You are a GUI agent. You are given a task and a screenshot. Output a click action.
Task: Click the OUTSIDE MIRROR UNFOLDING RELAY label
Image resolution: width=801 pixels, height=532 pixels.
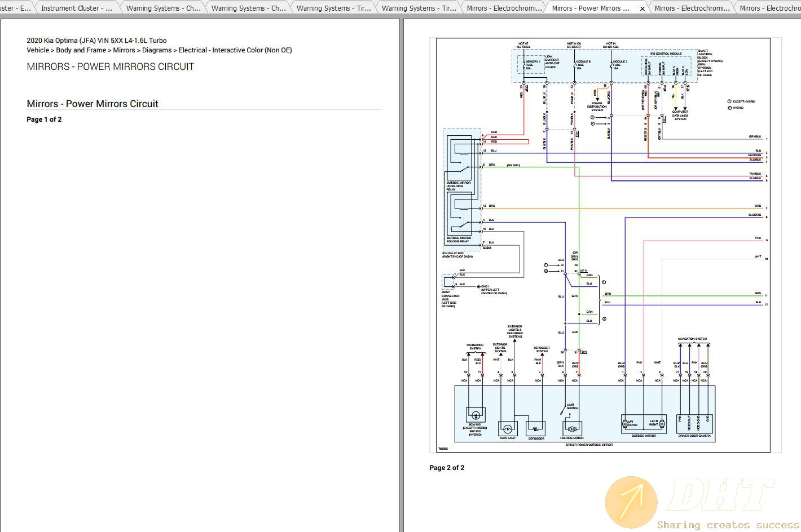click(x=459, y=186)
